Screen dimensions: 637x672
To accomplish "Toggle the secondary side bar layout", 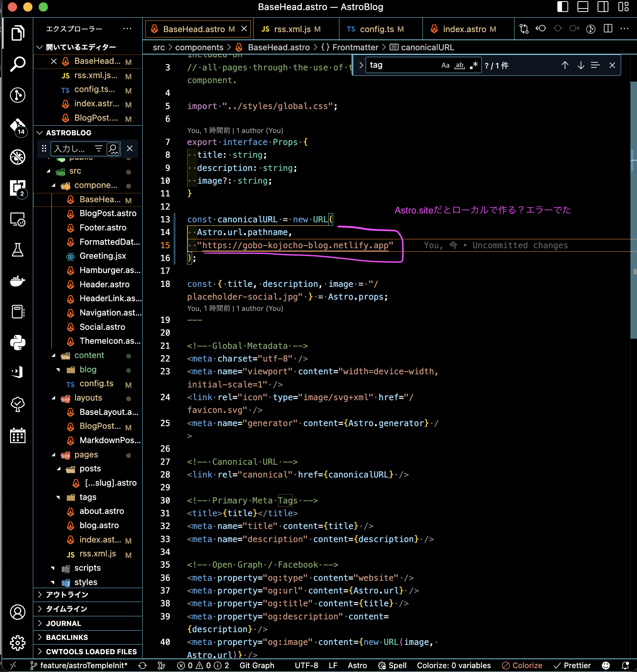I will [x=603, y=7].
